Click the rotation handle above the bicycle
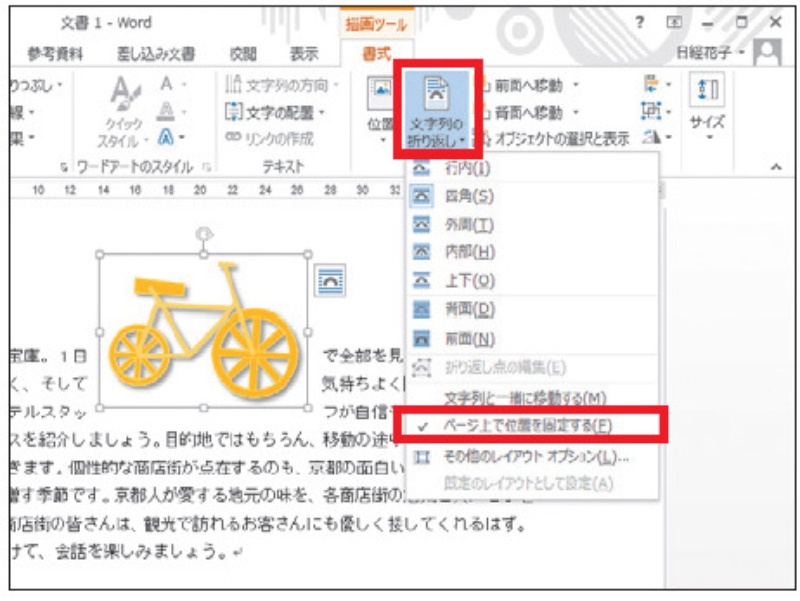This screenshot has height=601, width=800. [x=203, y=233]
